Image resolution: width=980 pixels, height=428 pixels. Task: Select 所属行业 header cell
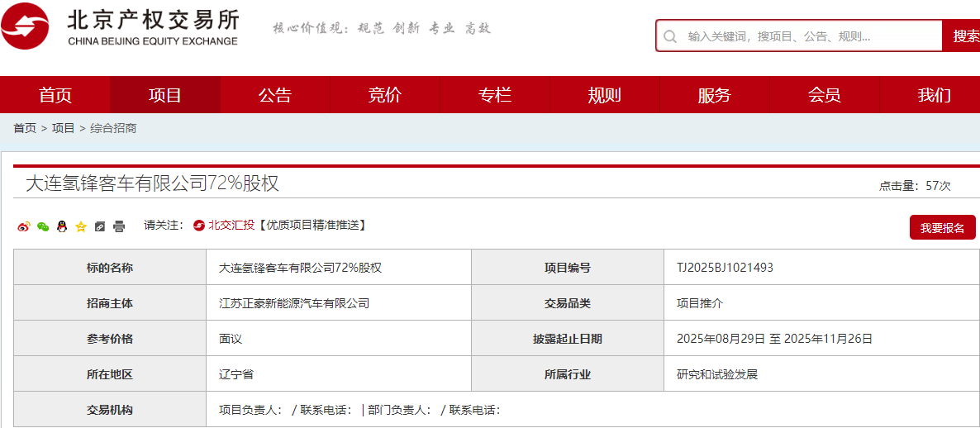click(x=568, y=375)
